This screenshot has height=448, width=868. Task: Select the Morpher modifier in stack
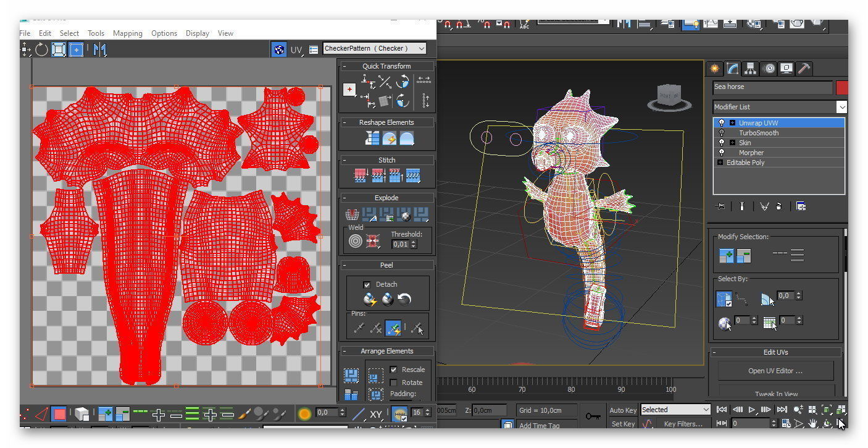[751, 153]
